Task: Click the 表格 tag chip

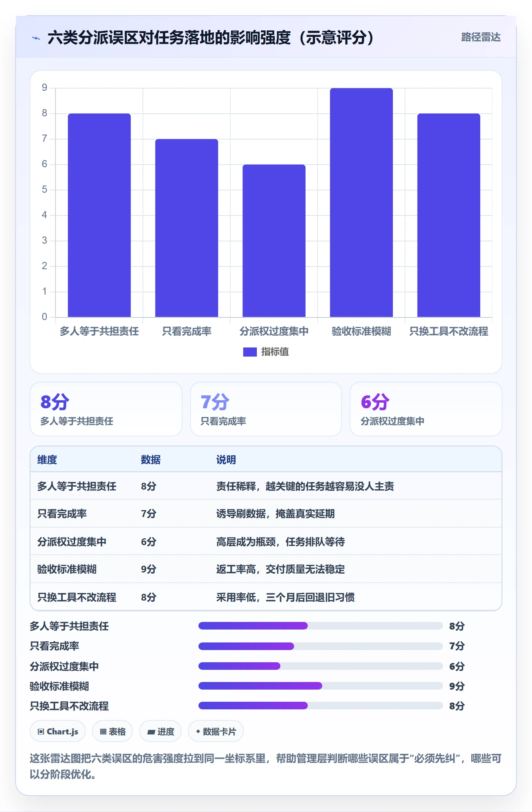Action: pyautogui.click(x=112, y=731)
